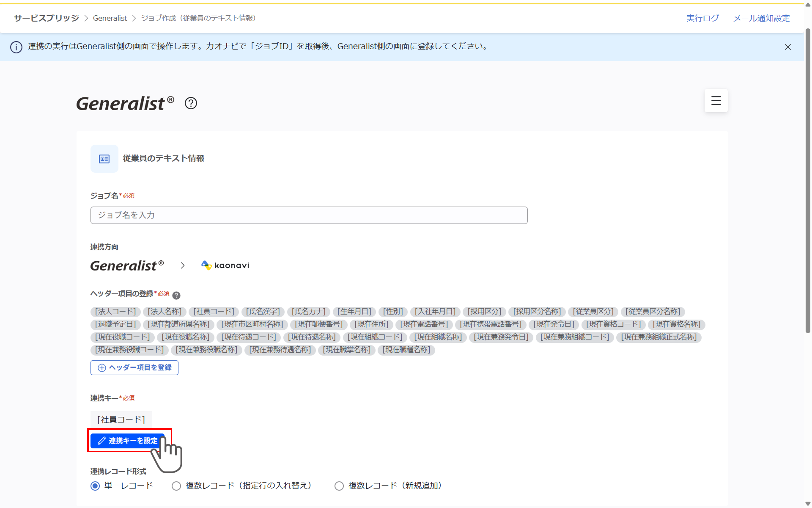
Task: Click the [氏名カナ] header tag
Action: click(309, 312)
